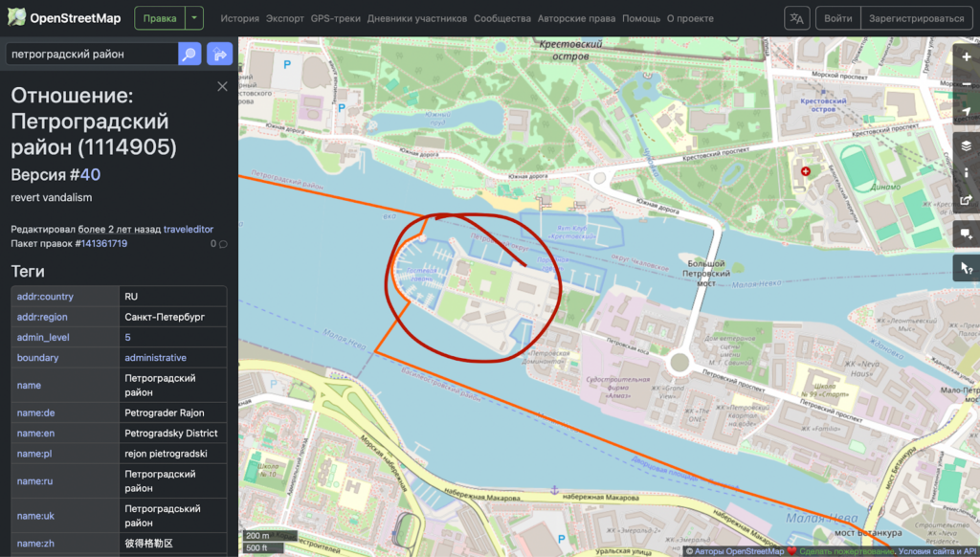980x557 pixels.
Task: Close the relation details sidebar
Action: pyautogui.click(x=222, y=87)
